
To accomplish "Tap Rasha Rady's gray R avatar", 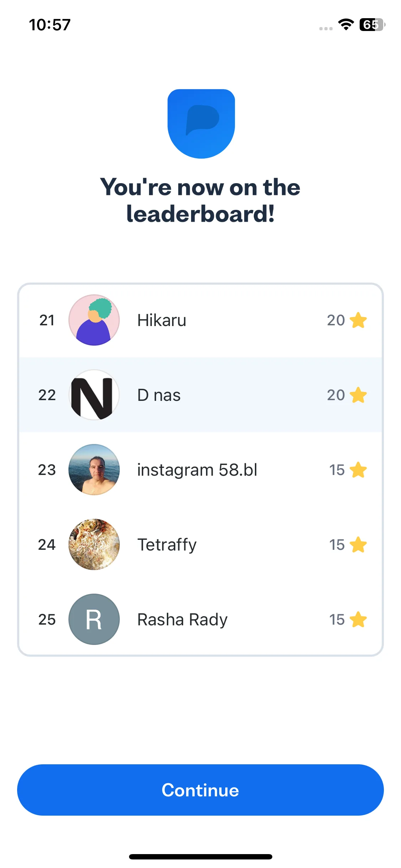I will pyautogui.click(x=94, y=619).
